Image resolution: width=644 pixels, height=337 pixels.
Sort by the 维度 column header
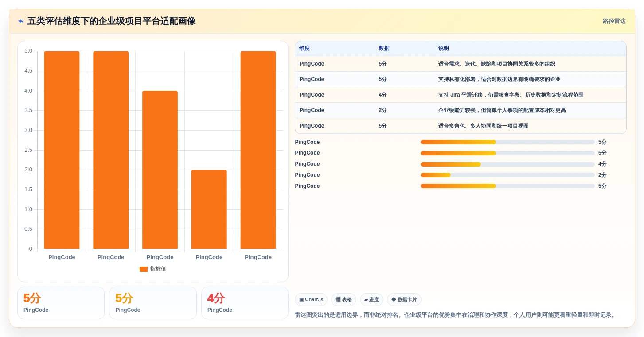coord(304,48)
